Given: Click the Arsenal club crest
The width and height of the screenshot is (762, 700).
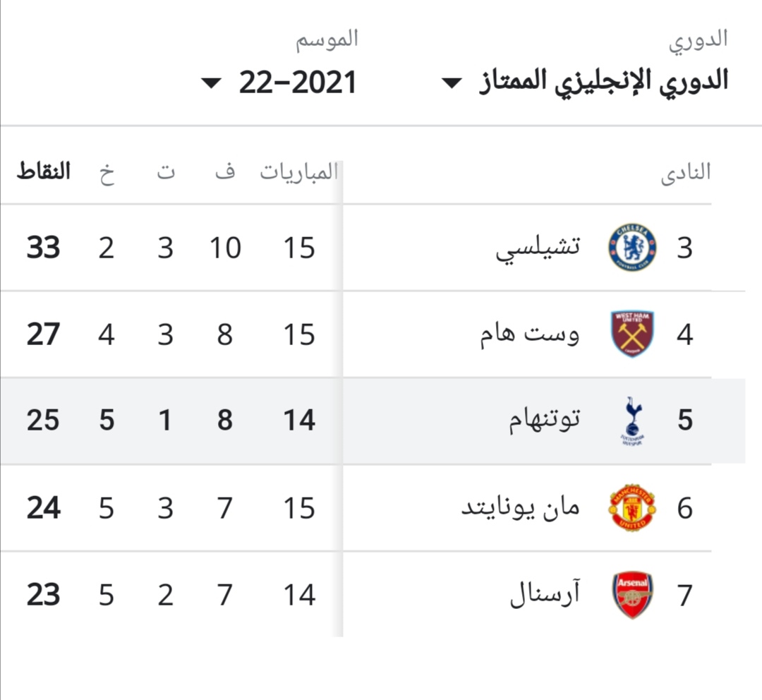Looking at the screenshot, I should point(632,595).
